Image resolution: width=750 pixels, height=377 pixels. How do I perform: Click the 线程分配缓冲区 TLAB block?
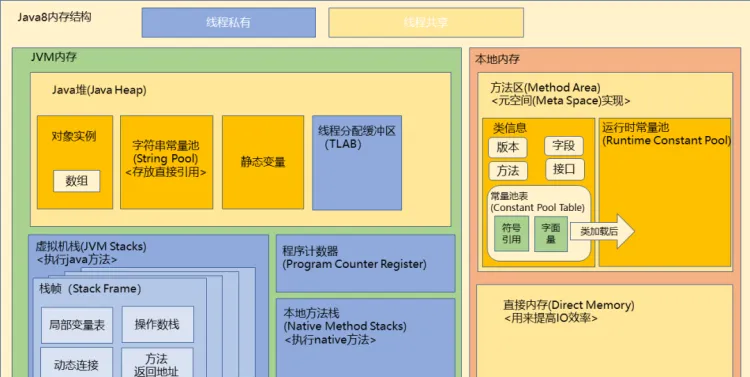tap(357, 163)
